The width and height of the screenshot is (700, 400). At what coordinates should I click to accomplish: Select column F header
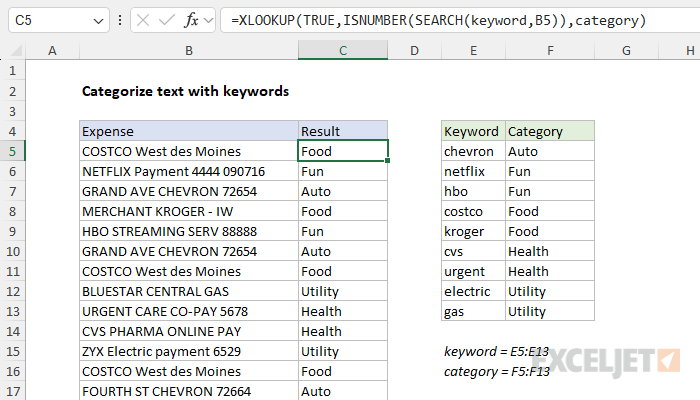pyautogui.click(x=550, y=50)
